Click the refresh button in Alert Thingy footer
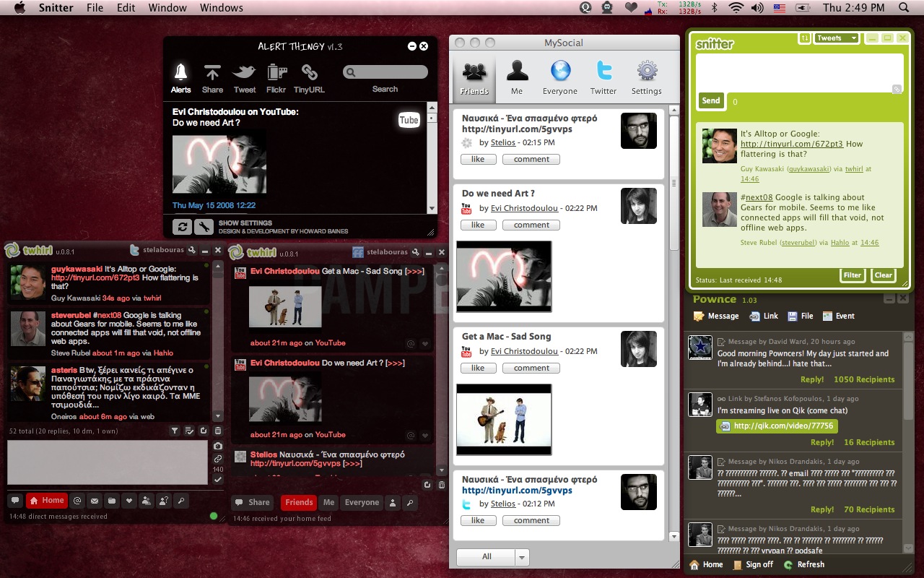Image resolution: width=924 pixels, height=578 pixels. pyautogui.click(x=183, y=227)
